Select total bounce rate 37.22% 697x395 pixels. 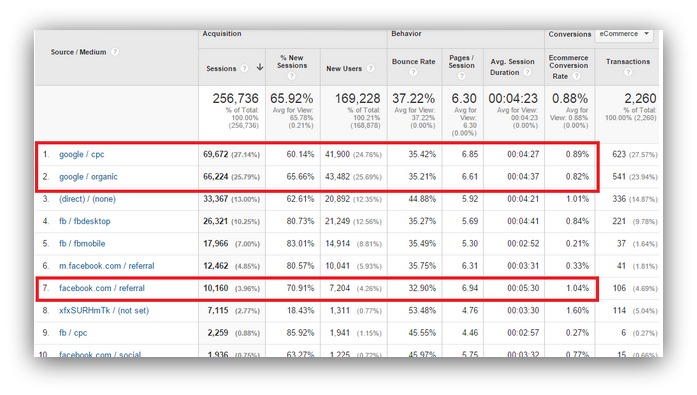(413, 98)
